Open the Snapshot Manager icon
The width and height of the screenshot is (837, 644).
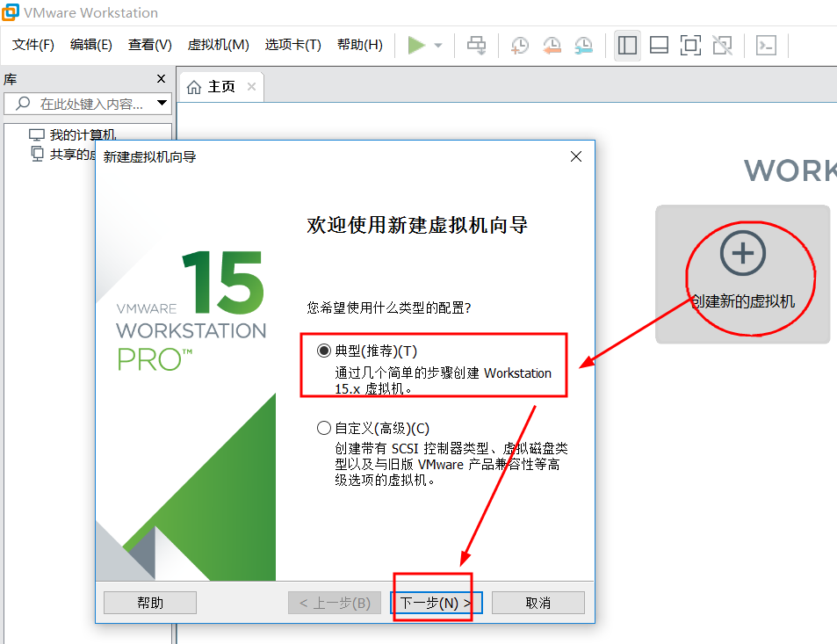pos(584,46)
